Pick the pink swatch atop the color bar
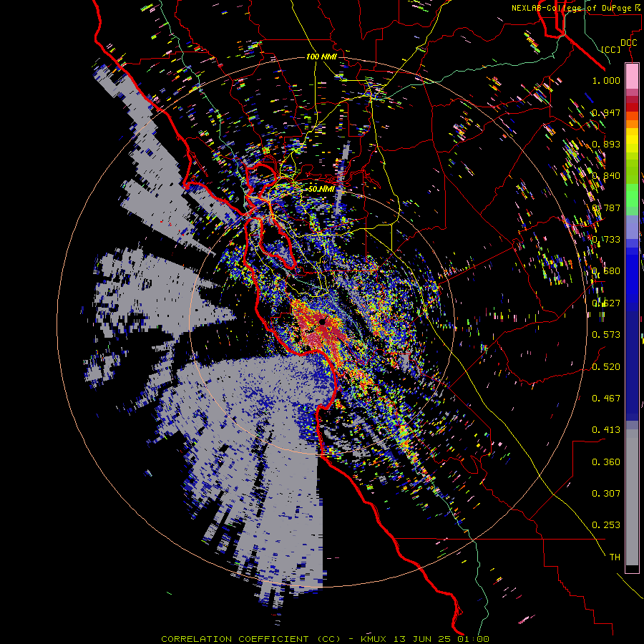Image resolution: width=644 pixels, height=644 pixels. tap(632, 76)
